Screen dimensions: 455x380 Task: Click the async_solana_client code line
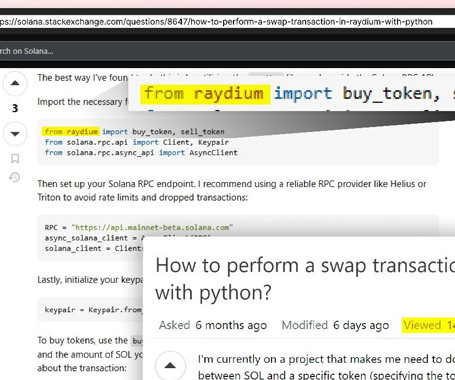(x=94, y=238)
